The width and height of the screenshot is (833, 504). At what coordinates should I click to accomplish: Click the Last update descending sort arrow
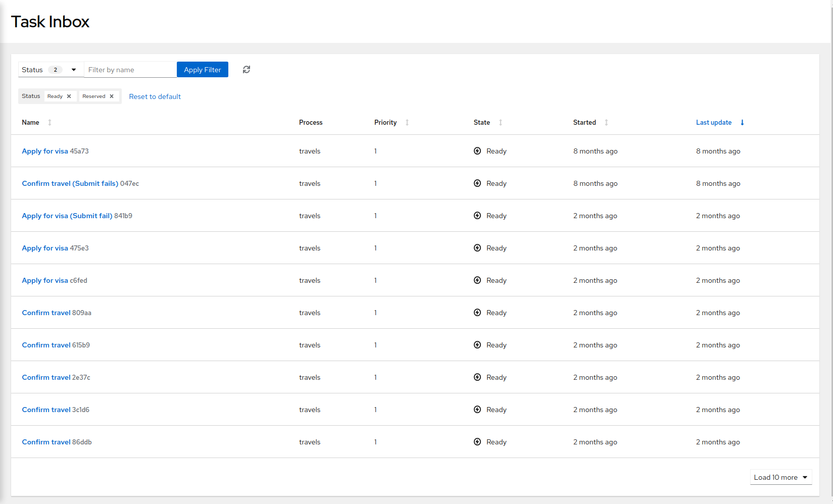click(742, 122)
